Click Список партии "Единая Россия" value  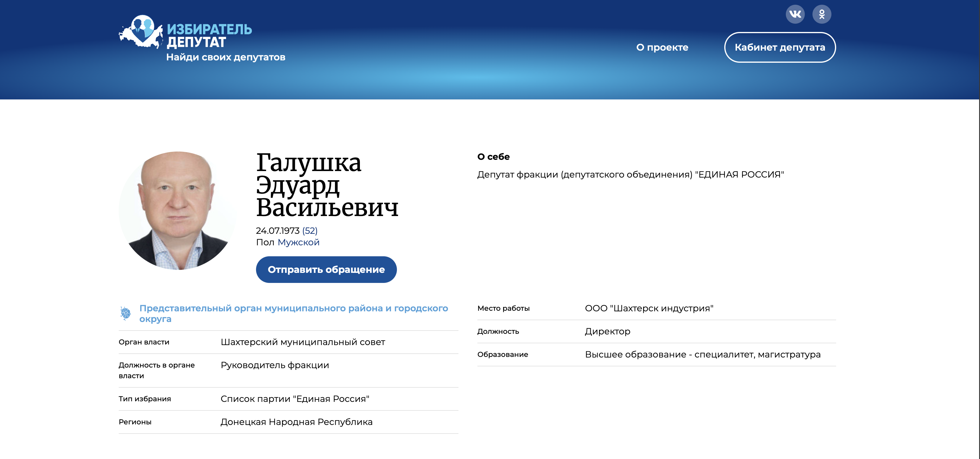click(x=295, y=399)
